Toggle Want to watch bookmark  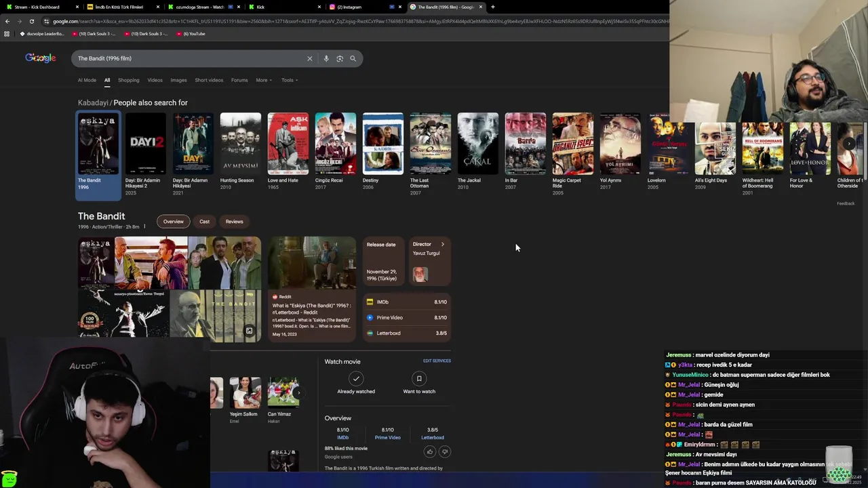419,382
